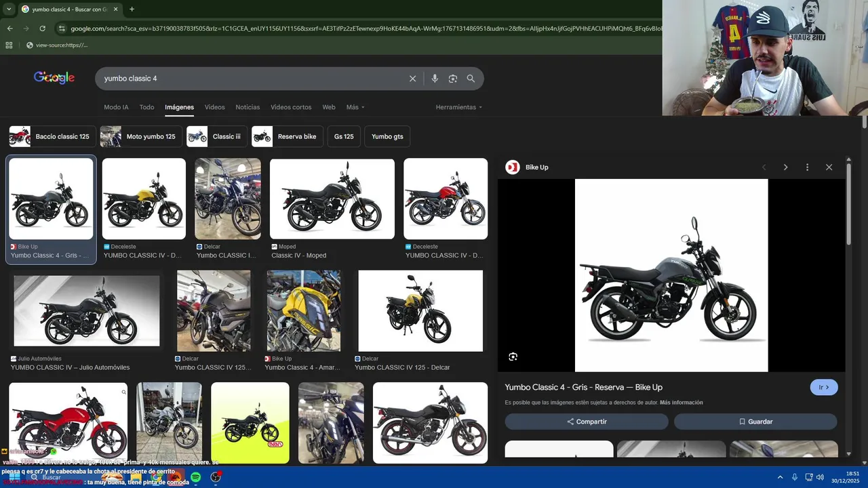Open OBS Studio from the taskbar

tap(216, 477)
